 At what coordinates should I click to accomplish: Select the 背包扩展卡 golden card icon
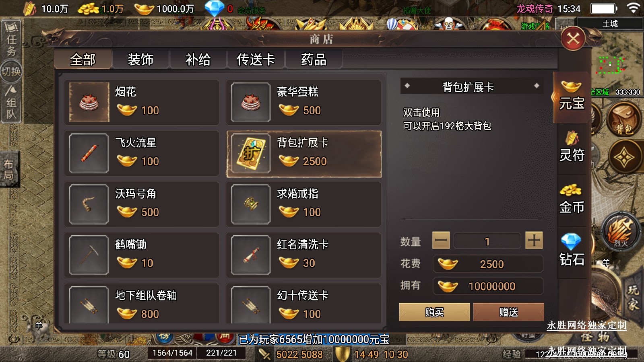click(251, 153)
